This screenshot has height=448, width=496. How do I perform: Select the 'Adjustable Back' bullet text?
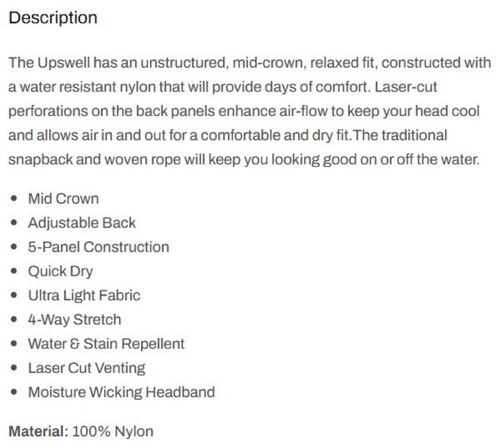pyautogui.click(x=82, y=223)
